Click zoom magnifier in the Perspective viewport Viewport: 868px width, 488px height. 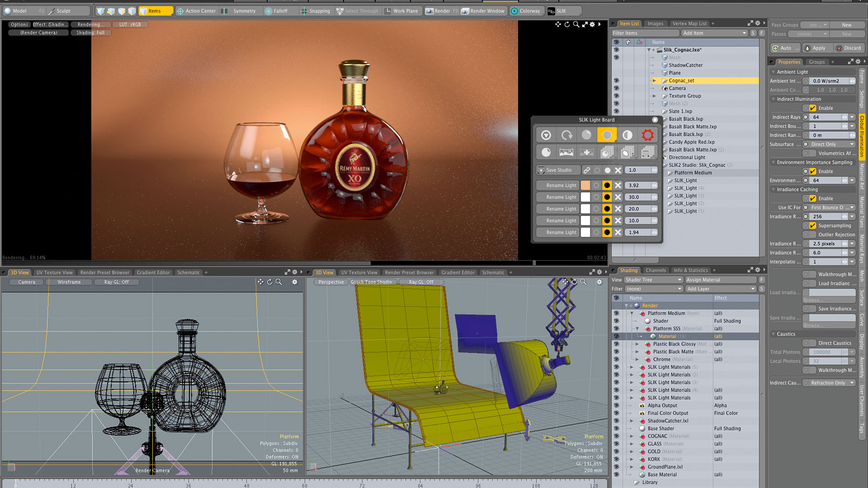tap(584, 282)
